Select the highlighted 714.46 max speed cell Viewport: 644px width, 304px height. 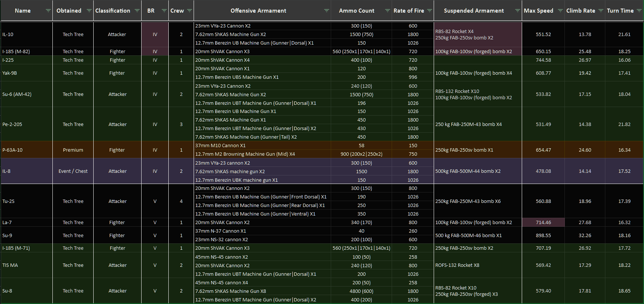[x=543, y=223]
